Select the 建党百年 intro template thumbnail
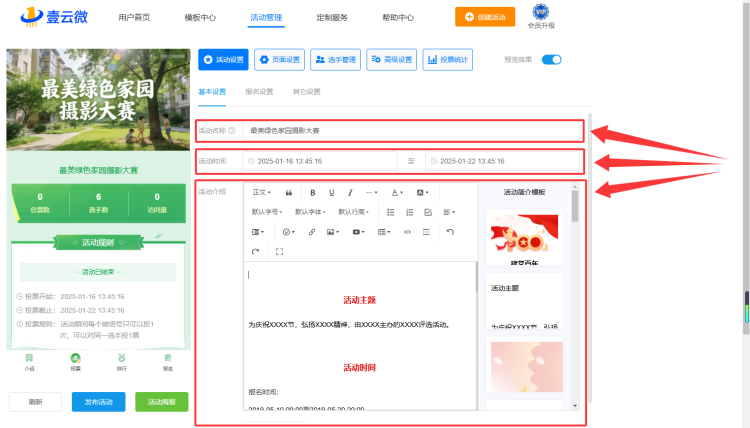 point(524,237)
